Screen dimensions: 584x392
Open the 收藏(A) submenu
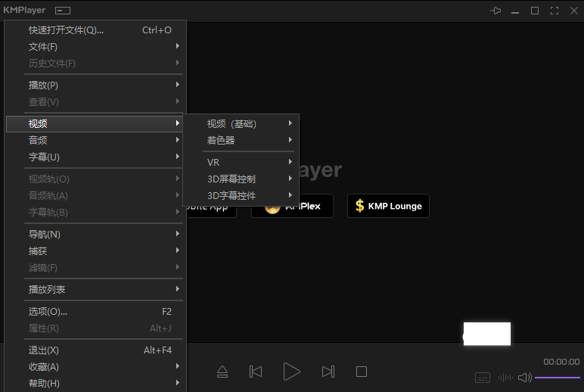[95, 367]
